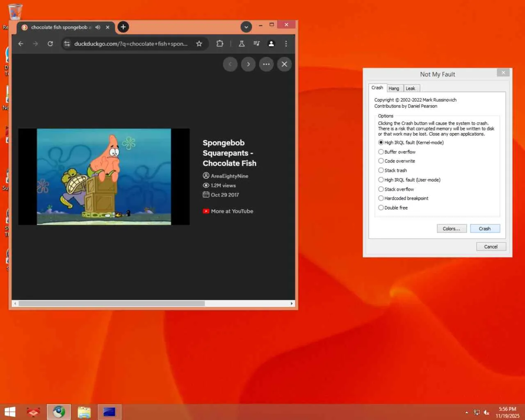525x420 pixels.
Task: Select the Hardcoded breakpoint option
Action: coord(403,198)
